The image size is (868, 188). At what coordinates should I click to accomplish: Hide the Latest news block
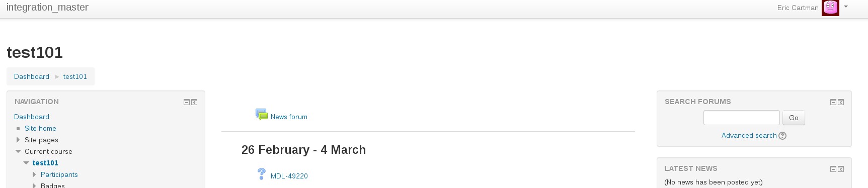tap(833, 169)
